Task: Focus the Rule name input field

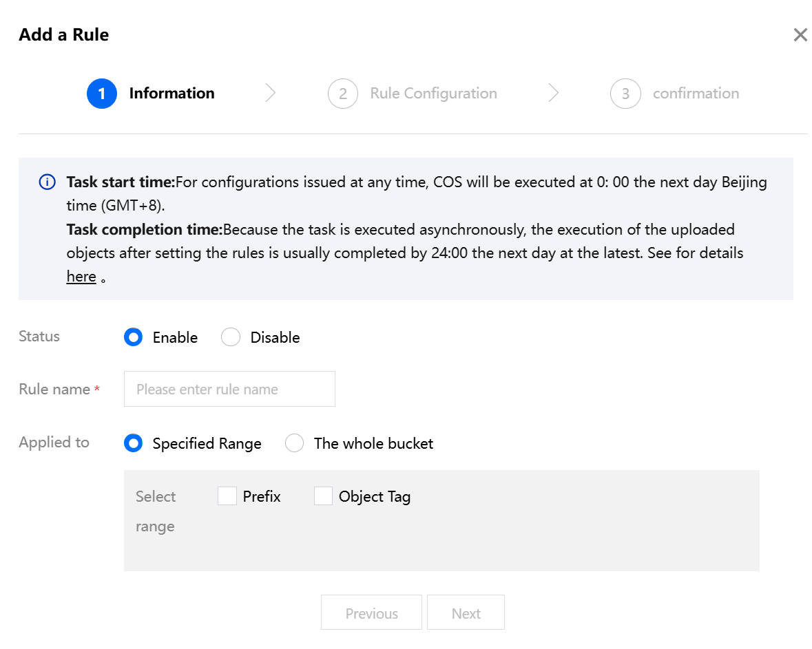Action: (229, 389)
